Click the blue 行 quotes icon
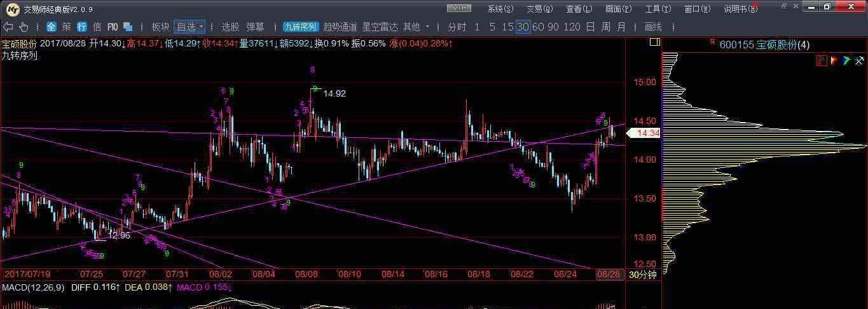Viewport: 868px width, 309px height. click(82, 27)
